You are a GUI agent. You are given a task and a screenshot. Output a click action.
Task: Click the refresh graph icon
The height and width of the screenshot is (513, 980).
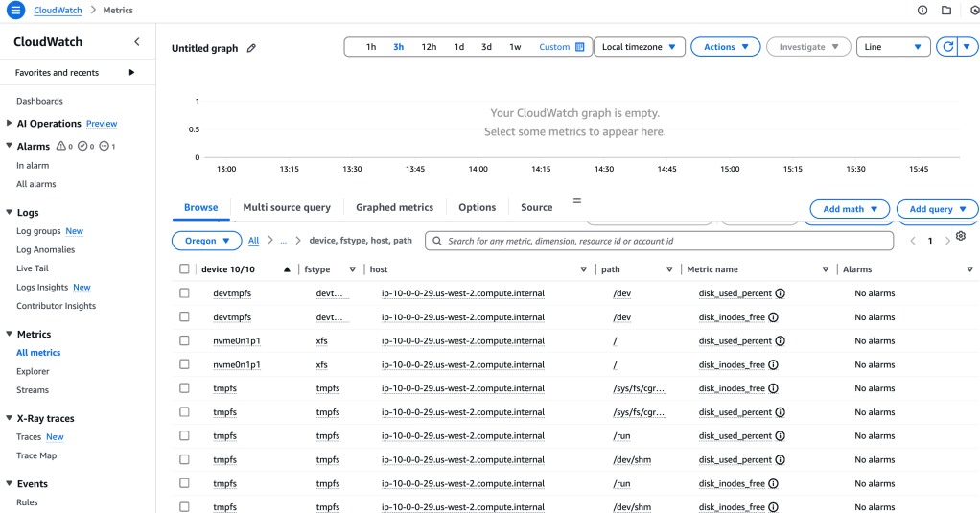point(947,47)
